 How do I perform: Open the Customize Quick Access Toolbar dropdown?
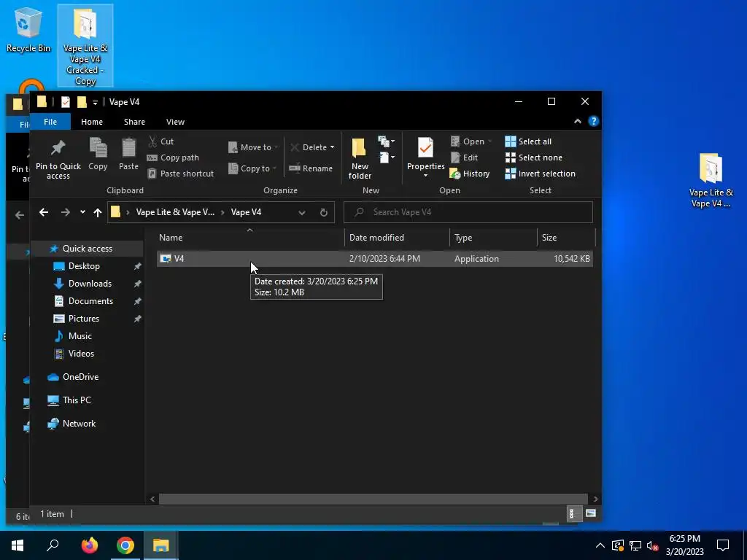click(x=95, y=102)
